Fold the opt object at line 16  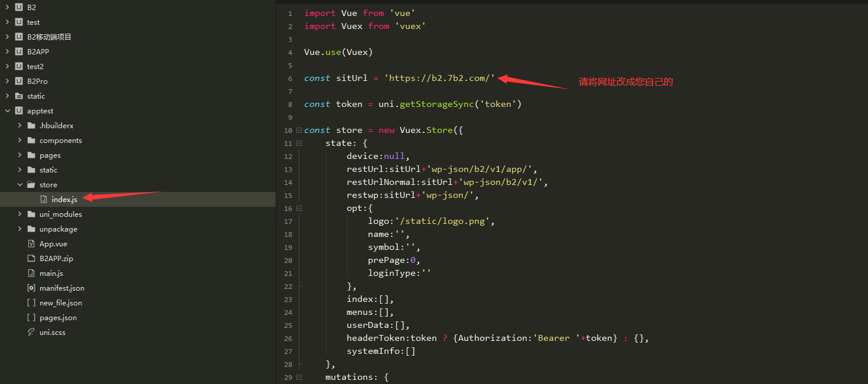pos(299,209)
